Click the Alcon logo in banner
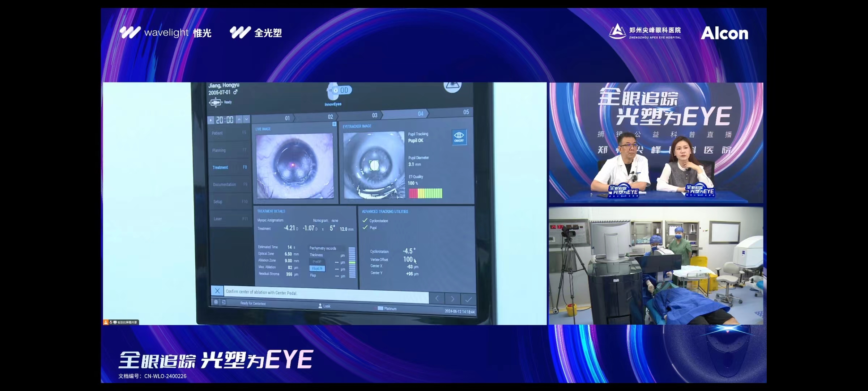The height and width of the screenshot is (391, 868). tap(724, 33)
